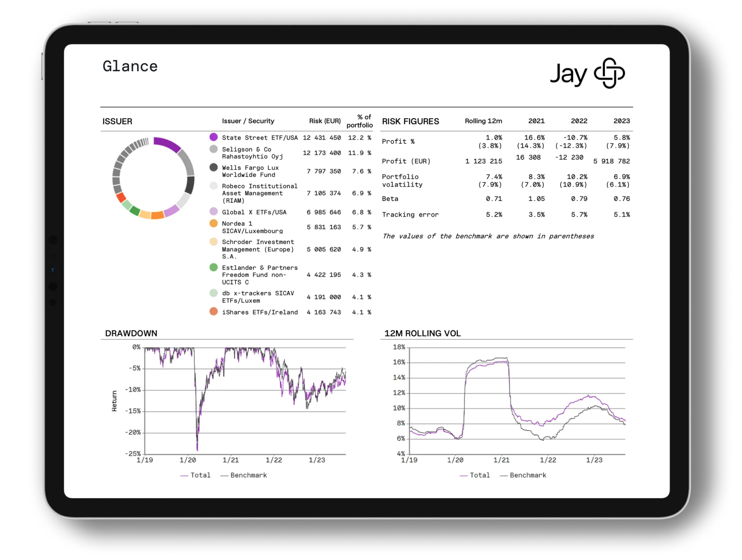Click the Profit (EUR) value 5 918 782

click(x=611, y=161)
